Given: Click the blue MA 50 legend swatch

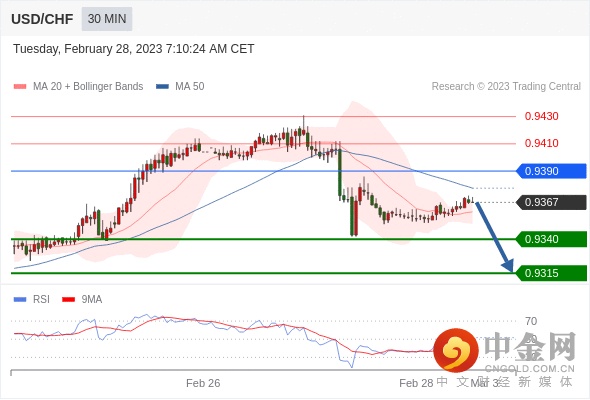Looking at the screenshot, I should 162,87.
